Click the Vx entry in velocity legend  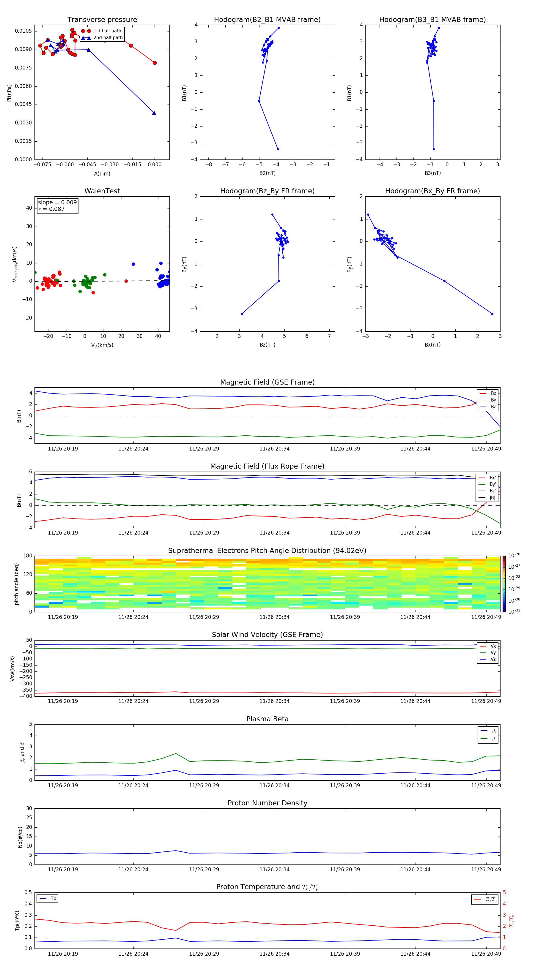pyautogui.click(x=488, y=646)
